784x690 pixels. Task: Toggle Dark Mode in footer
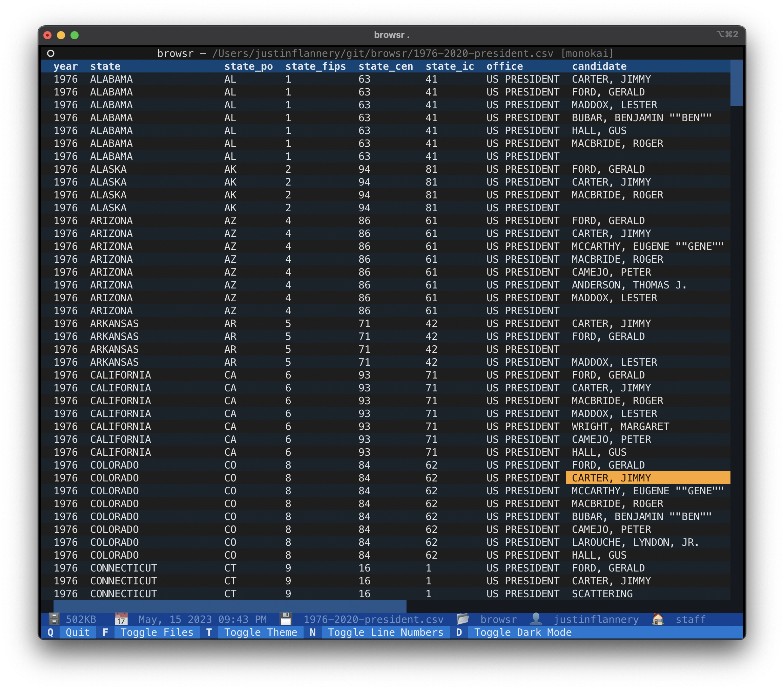pos(522,632)
